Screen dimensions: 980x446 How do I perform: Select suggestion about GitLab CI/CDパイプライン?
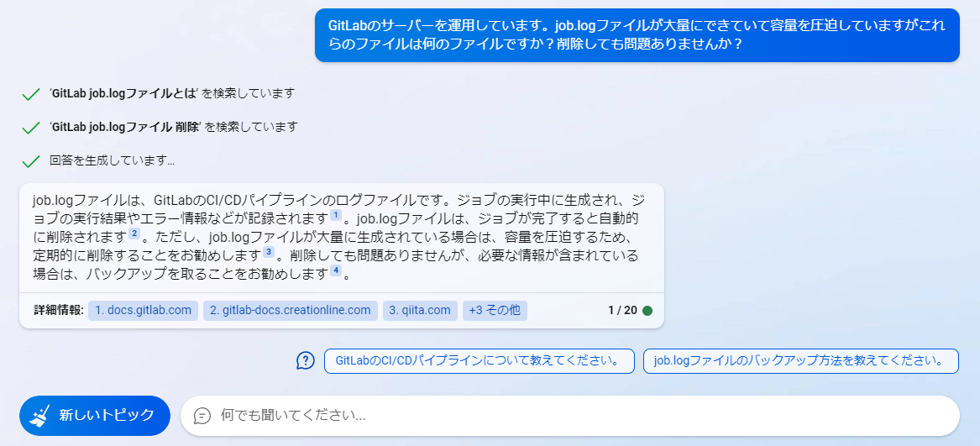[x=480, y=361]
